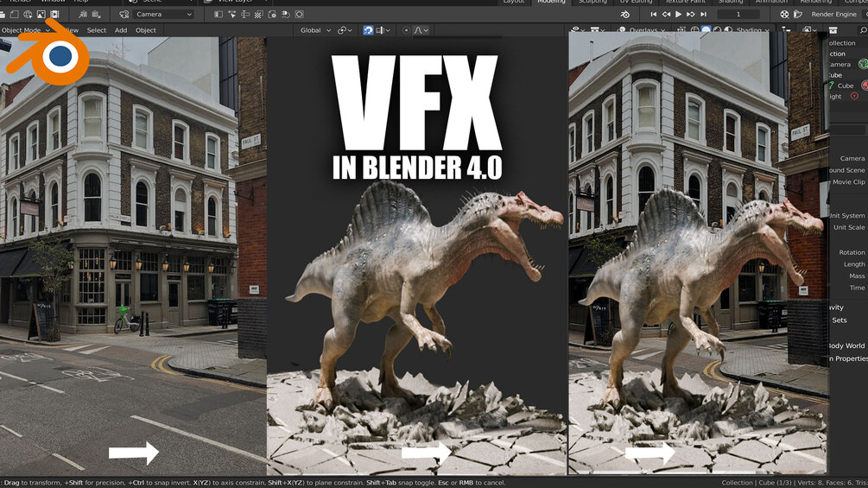This screenshot has width=868, height=488.
Task: Click the image icon in the top-left toolbar
Action: pyautogui.click(x=41, y=15)
